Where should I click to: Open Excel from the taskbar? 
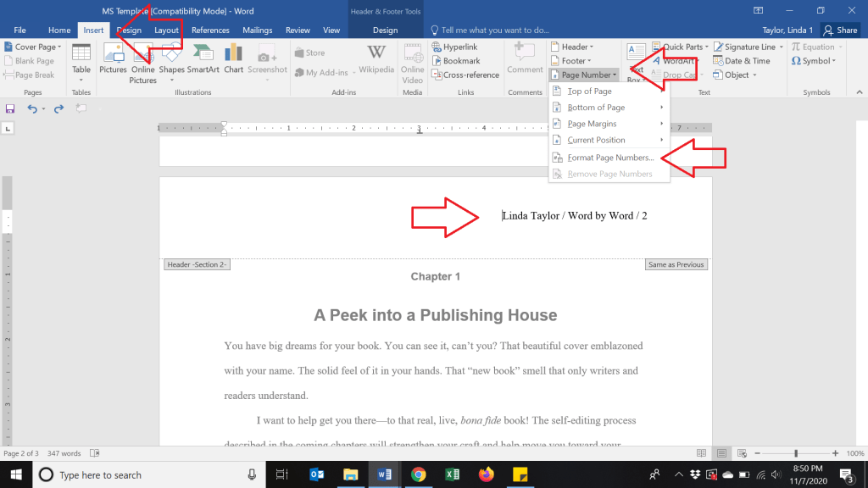[x=453, y=474]
